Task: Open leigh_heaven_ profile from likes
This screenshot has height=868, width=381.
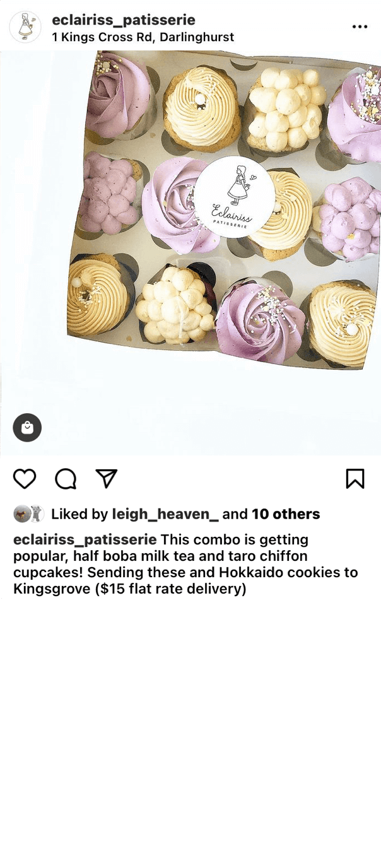Action: (x=165, y=514)
